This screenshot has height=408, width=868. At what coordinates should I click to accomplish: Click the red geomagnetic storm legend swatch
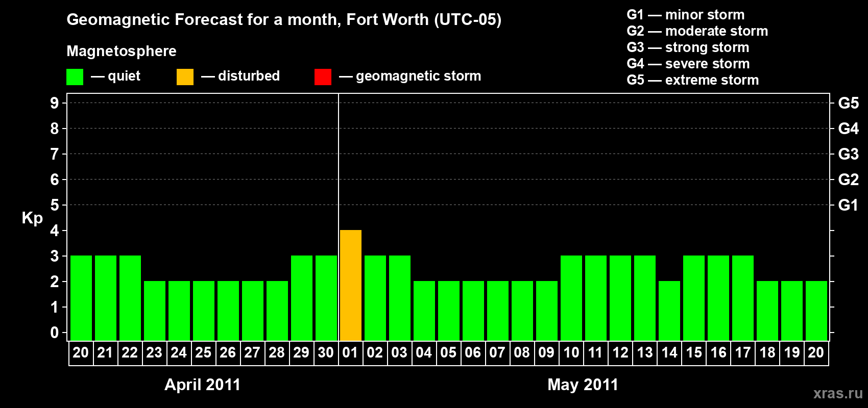[323, 77]
